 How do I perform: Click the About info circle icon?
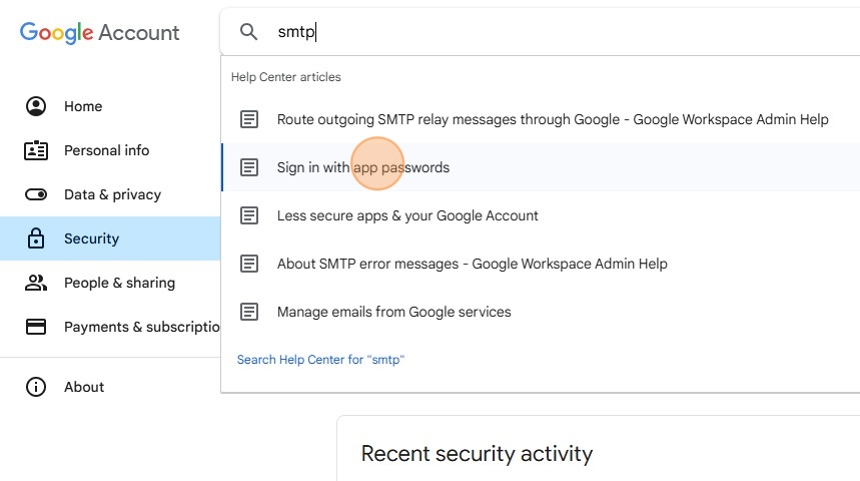coord(36,387)
